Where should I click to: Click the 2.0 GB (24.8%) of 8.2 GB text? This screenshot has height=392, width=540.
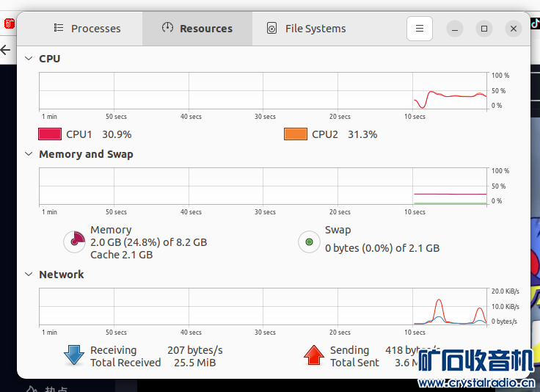[x=149, y=242]
